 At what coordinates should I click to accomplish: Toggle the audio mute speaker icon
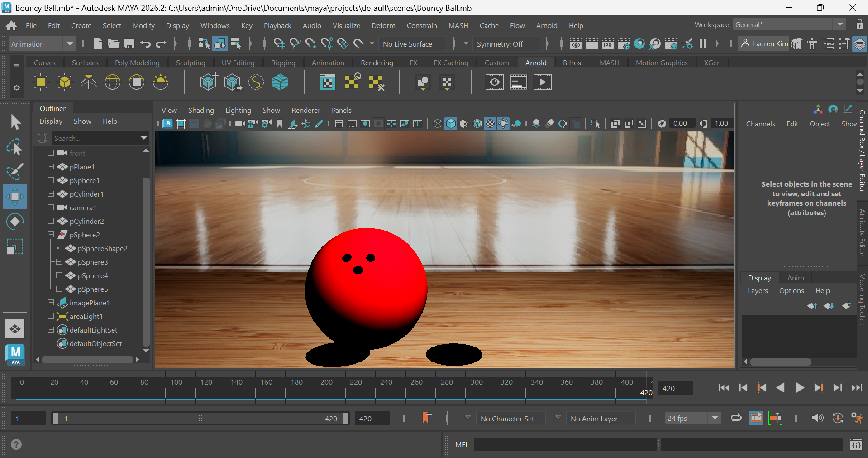click(x=817, y=418)
